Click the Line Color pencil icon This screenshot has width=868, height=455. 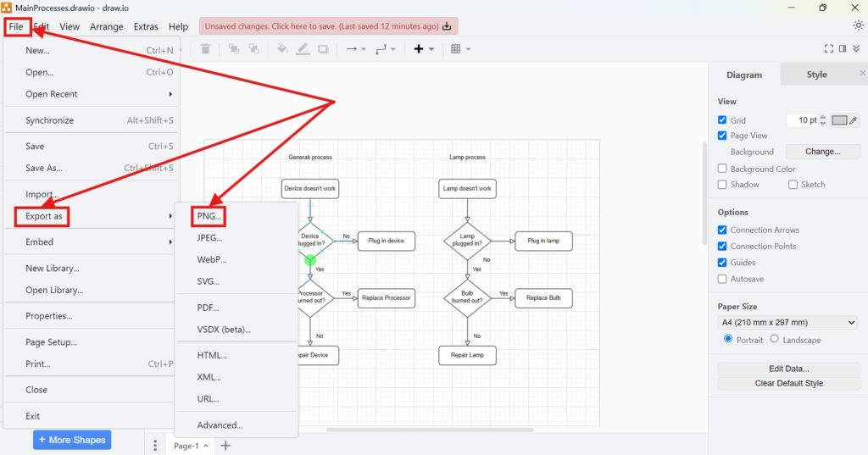(x=303, y=49)
